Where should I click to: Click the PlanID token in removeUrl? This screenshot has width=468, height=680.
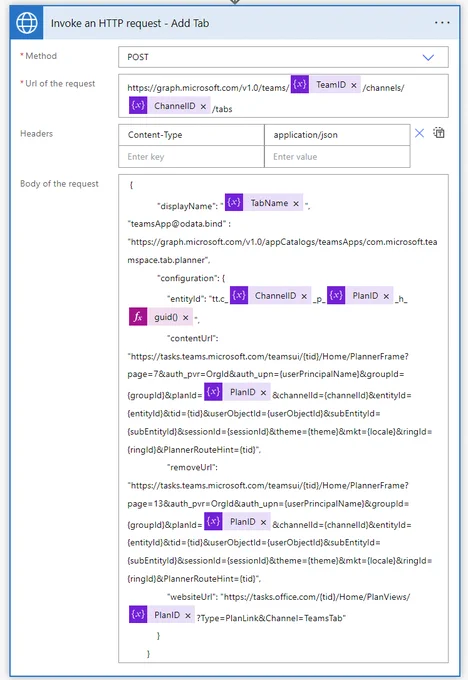point(237,521)
